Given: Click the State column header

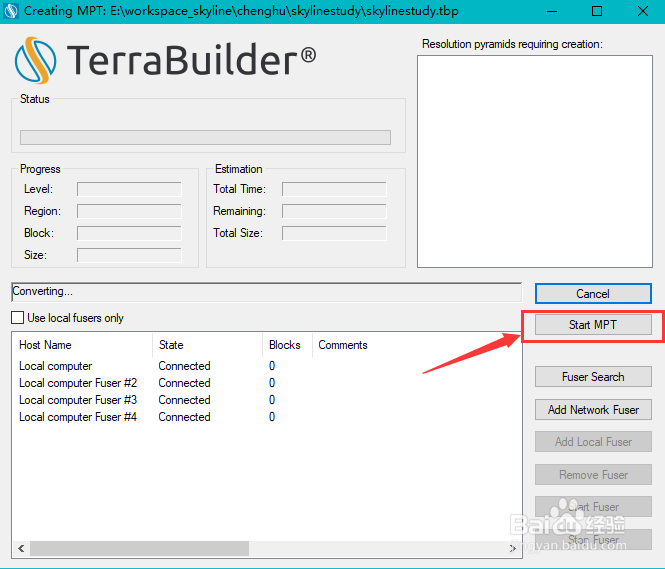Looking at the screenshot, I should (207, 345).
